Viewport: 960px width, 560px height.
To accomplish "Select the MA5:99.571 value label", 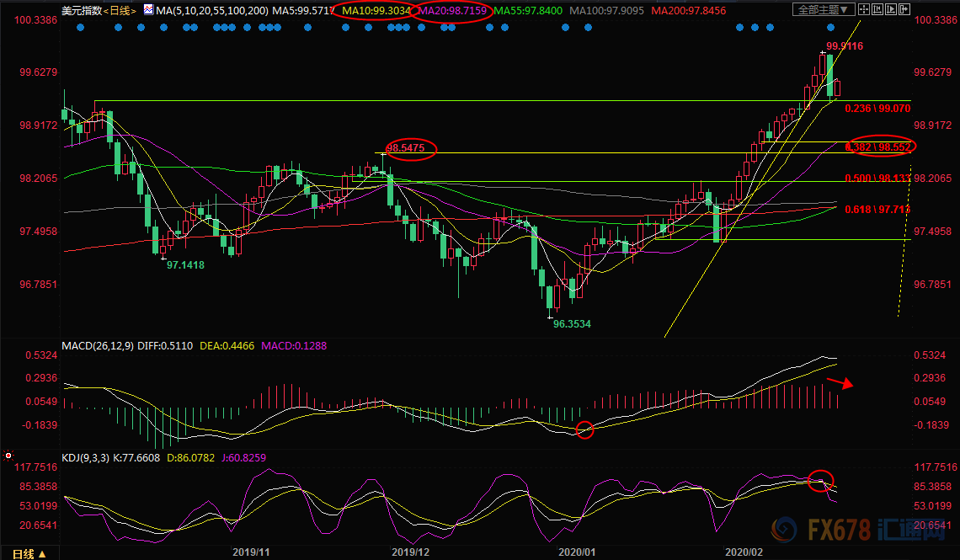I will 303,10.
